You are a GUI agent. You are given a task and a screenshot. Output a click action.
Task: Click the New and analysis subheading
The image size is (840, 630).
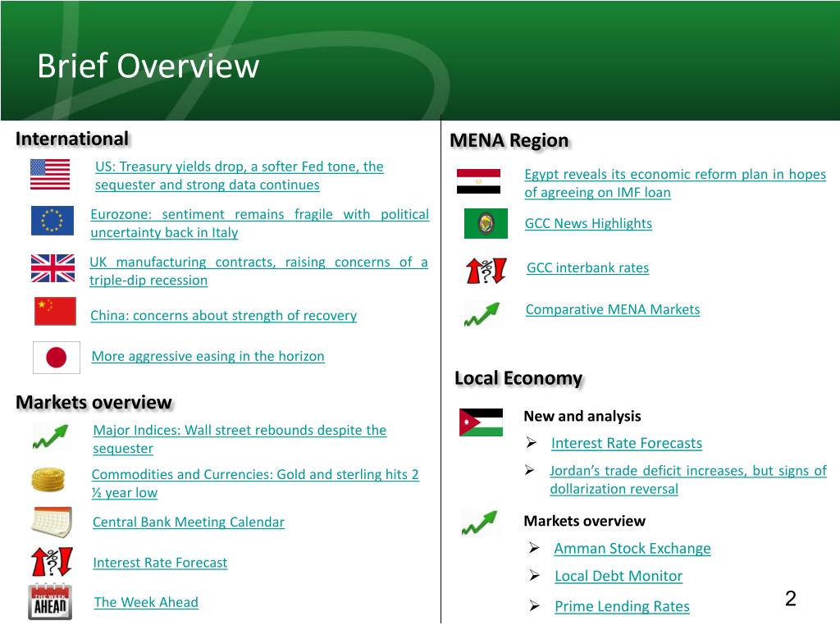[582, 416]
